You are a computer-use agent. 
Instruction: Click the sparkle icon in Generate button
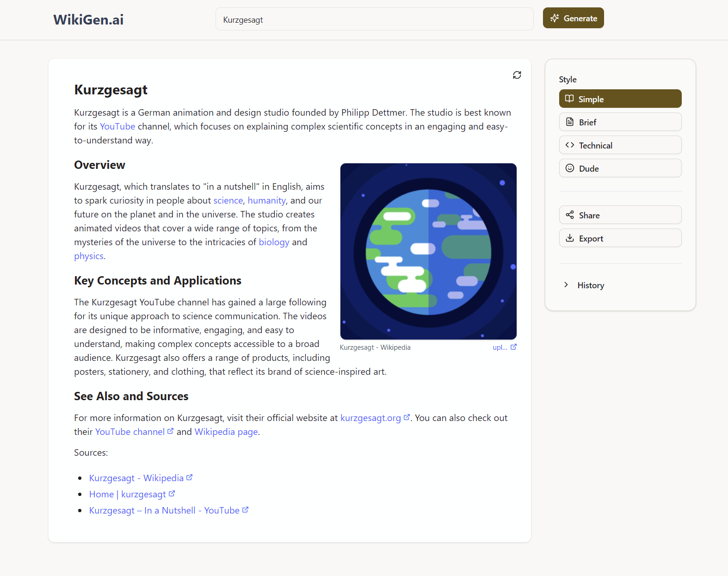click(x=555, y=19)
